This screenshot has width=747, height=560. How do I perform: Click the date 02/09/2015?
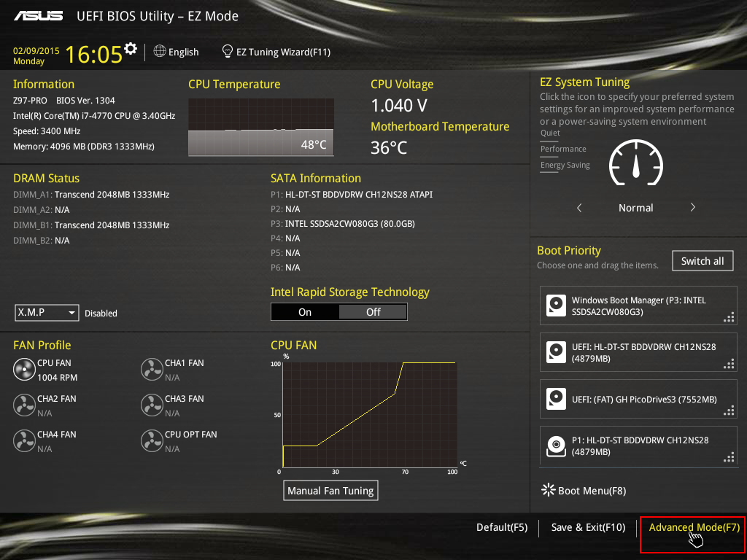click(x=36, y=50)
